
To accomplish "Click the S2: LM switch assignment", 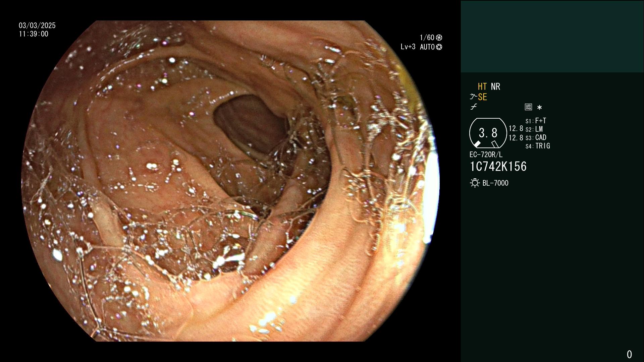I will [x=534, y=129].
